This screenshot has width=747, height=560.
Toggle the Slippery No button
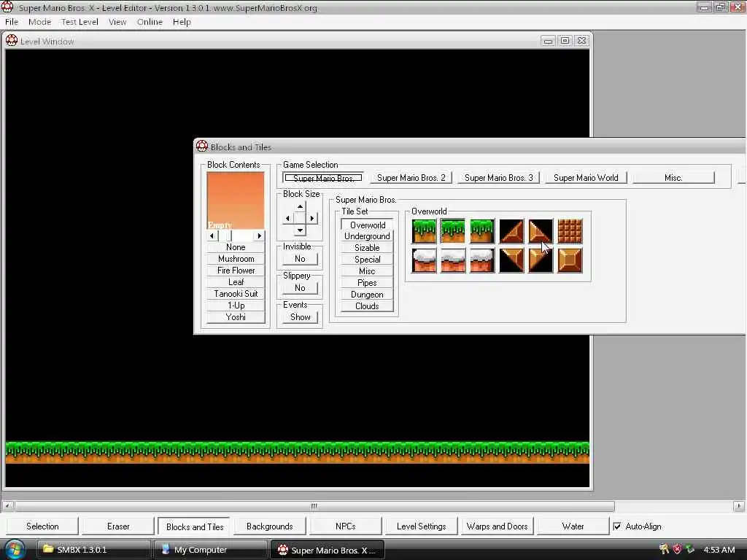(x=300, y=287)
